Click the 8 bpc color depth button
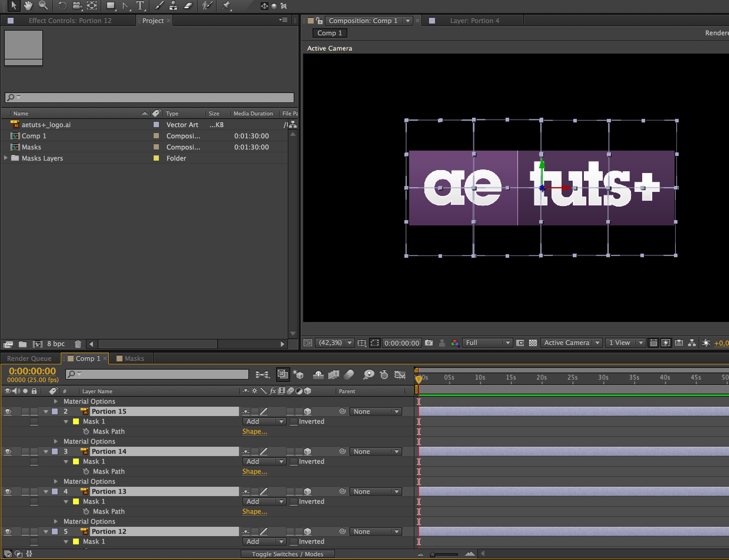The height and width of the screenshot is (560, 729). 56,344
